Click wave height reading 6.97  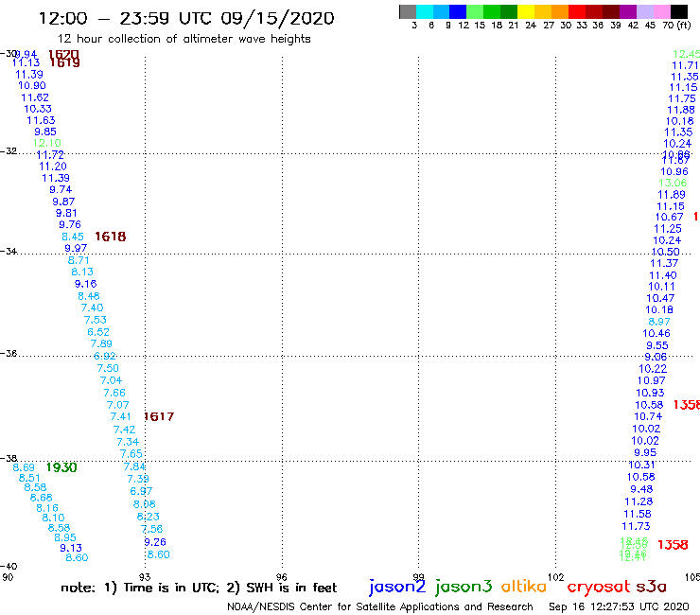141,491
